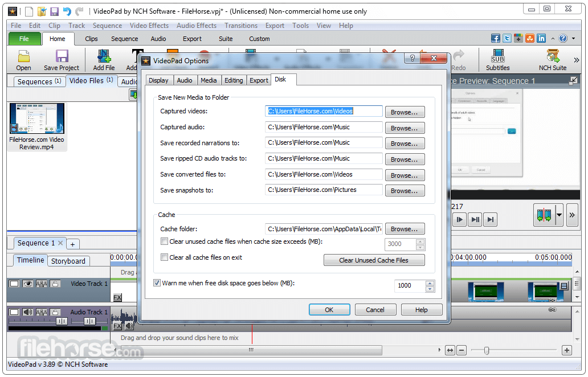Viewport: 588px width, 377px height.
Task: Switch to Audio tab in Options
Action: coord(185,80)
